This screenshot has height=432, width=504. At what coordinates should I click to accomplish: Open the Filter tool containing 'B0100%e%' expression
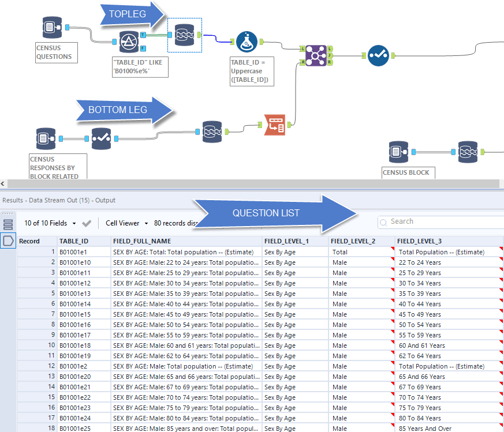tap(129, 43)
